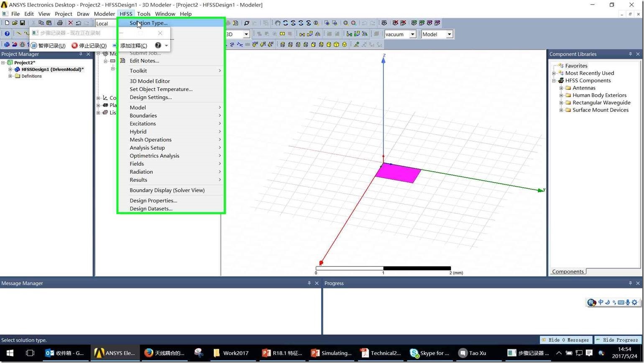The height and width of the screenshot is (363, 644).
Task: Pause recording in the Steps Recorder
Action: [x=48, y=46]
